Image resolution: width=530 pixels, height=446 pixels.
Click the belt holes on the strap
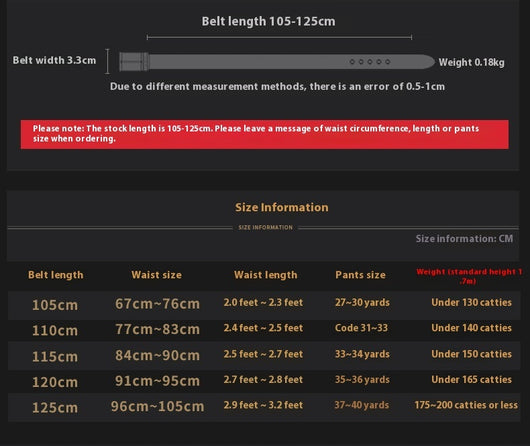click(x=370, y=62)
